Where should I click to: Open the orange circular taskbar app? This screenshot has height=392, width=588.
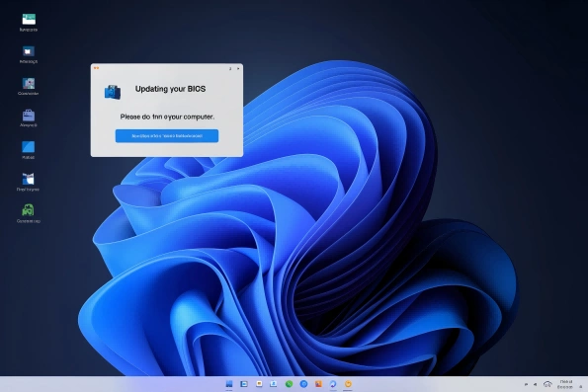pyautogui.click(x=348, y=384)
